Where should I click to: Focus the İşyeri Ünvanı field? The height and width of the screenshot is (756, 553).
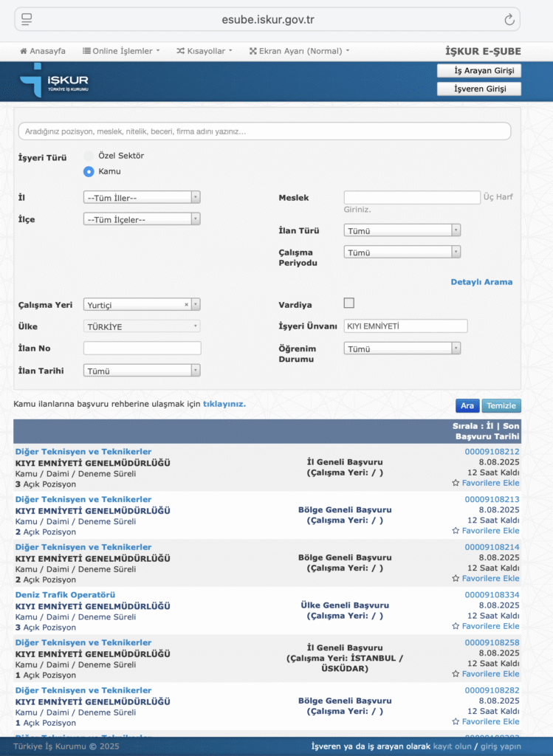405,326
